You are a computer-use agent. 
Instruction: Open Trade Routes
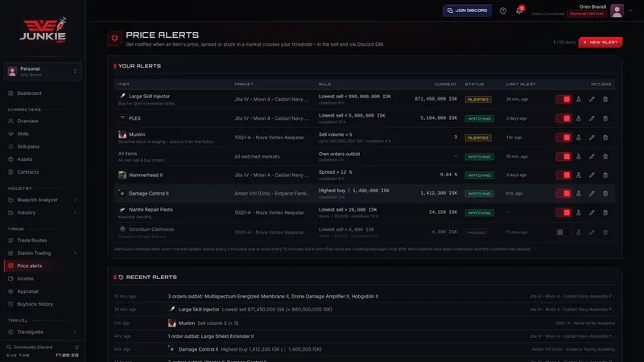(43, 241)
